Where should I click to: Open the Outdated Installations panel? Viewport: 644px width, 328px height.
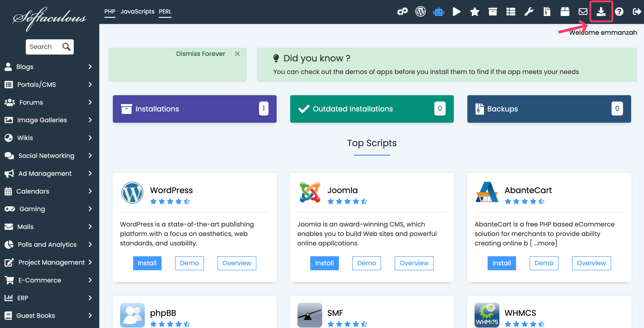(372, 109)
